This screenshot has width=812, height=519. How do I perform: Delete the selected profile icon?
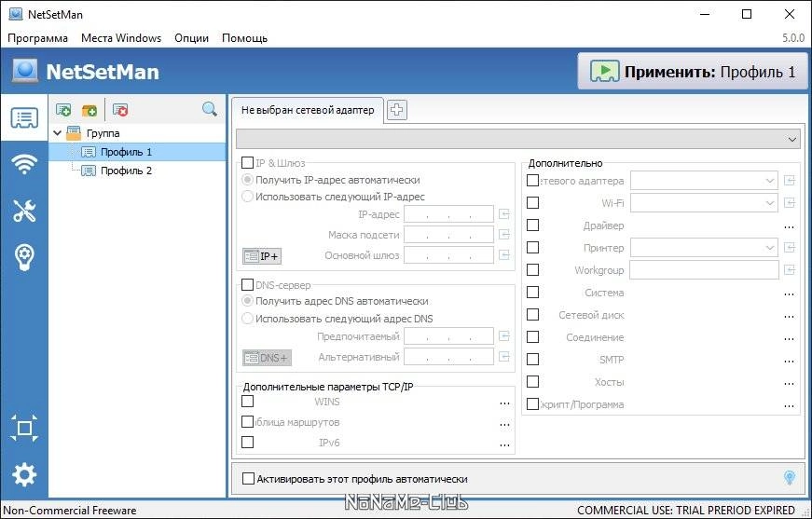pos(120,110)
